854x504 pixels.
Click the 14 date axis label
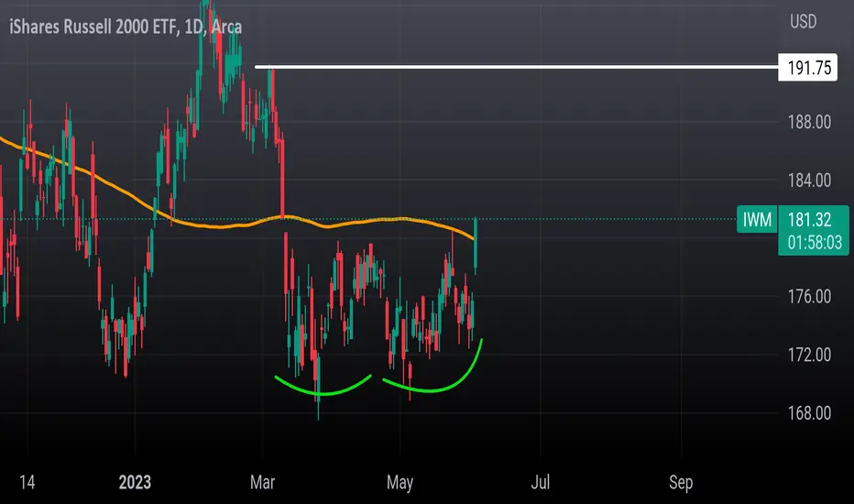(27, 482)
